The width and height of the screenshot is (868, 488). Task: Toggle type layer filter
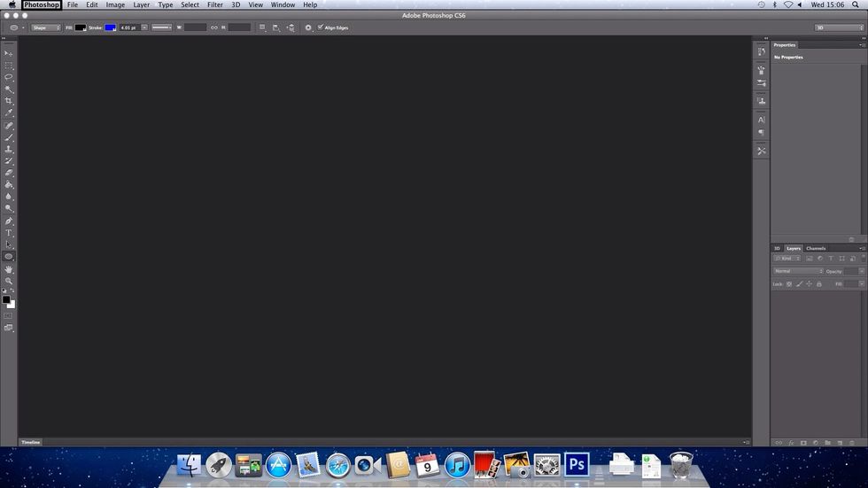click(x=831, y=259)
